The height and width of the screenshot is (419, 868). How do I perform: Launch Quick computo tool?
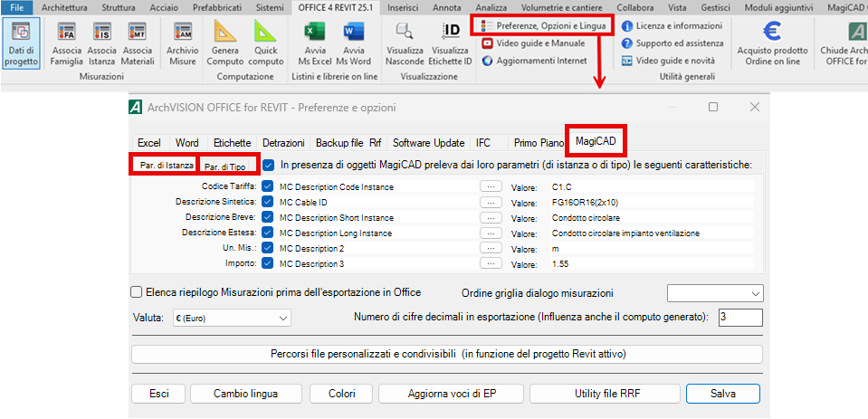pos(266,43)
